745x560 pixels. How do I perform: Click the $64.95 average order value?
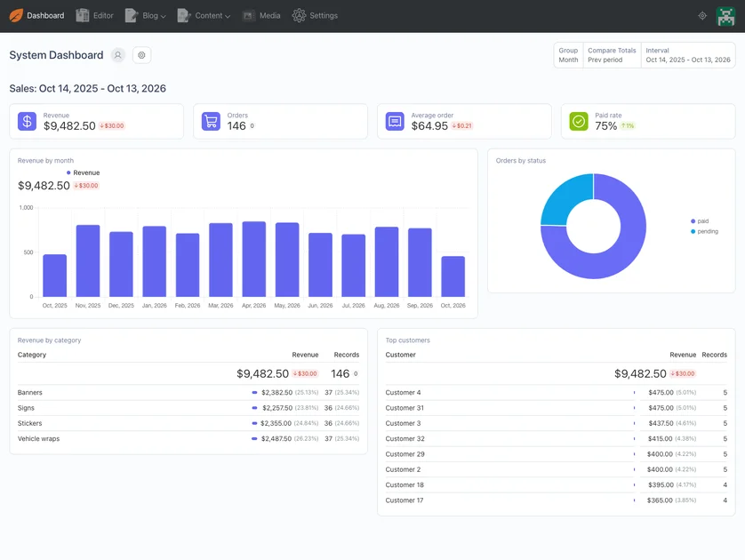(429, 126)
